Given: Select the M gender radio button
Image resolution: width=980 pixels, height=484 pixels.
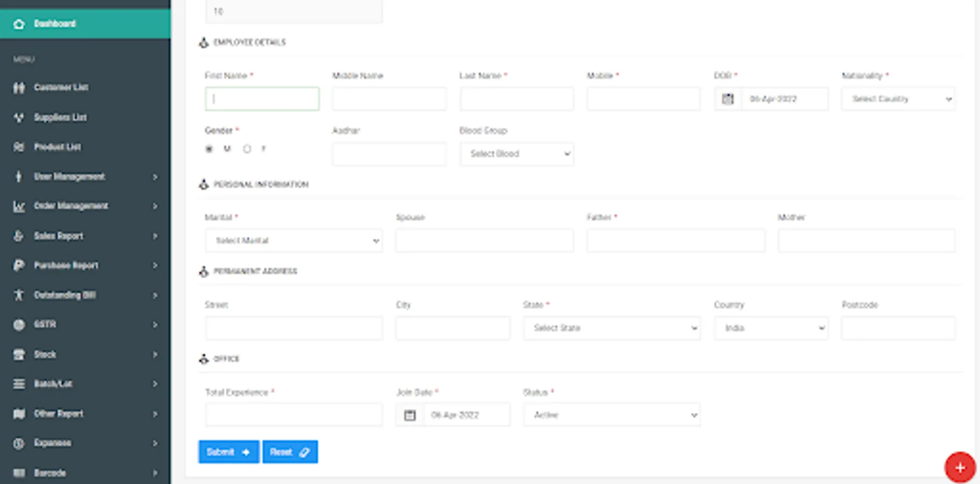Looking at the screenshot, I should pyautogui.click(x=209, y=149).
